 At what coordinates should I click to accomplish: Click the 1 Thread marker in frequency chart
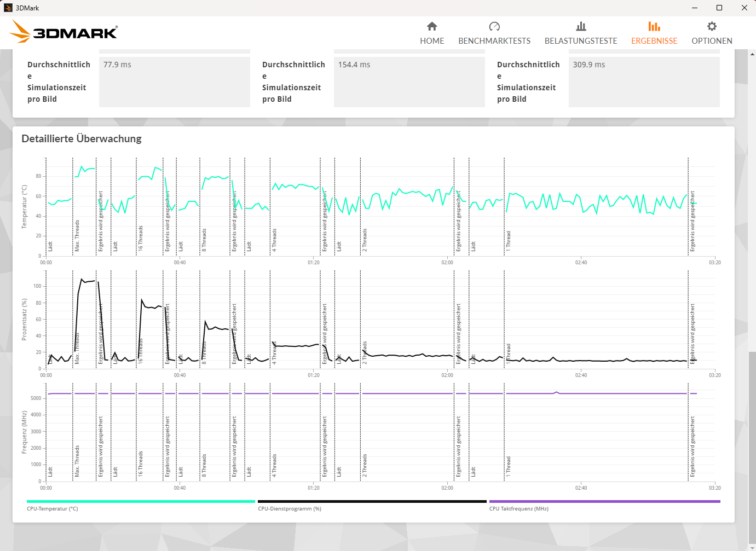pos(509,467)
